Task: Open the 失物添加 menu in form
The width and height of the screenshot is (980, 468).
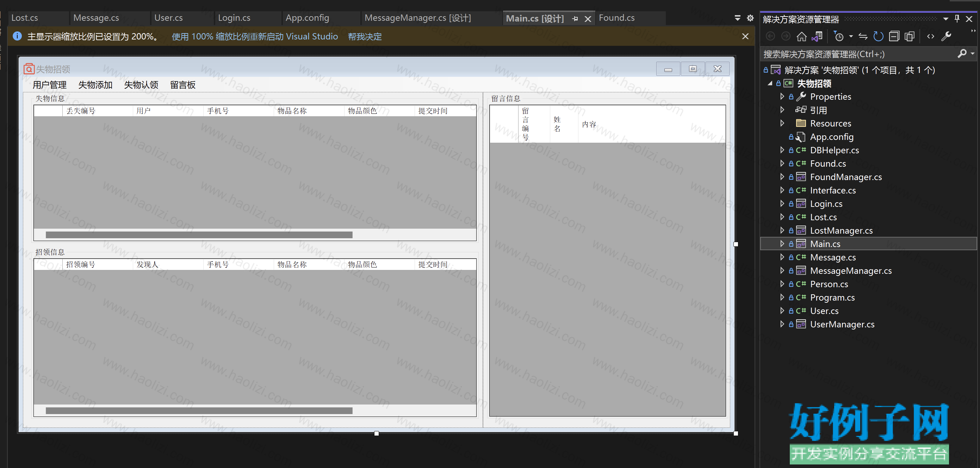Action: pyautogui.click(x=95, y=85)
